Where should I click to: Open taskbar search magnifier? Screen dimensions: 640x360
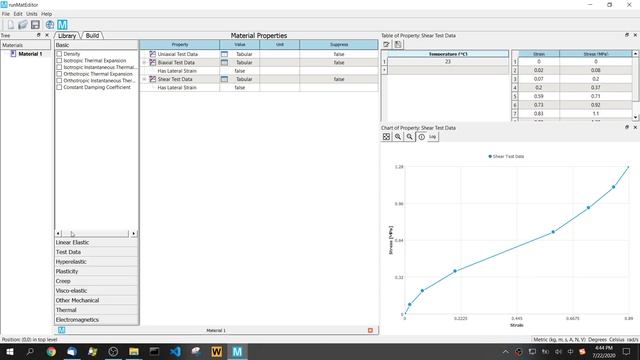click(x=30, y=351)
